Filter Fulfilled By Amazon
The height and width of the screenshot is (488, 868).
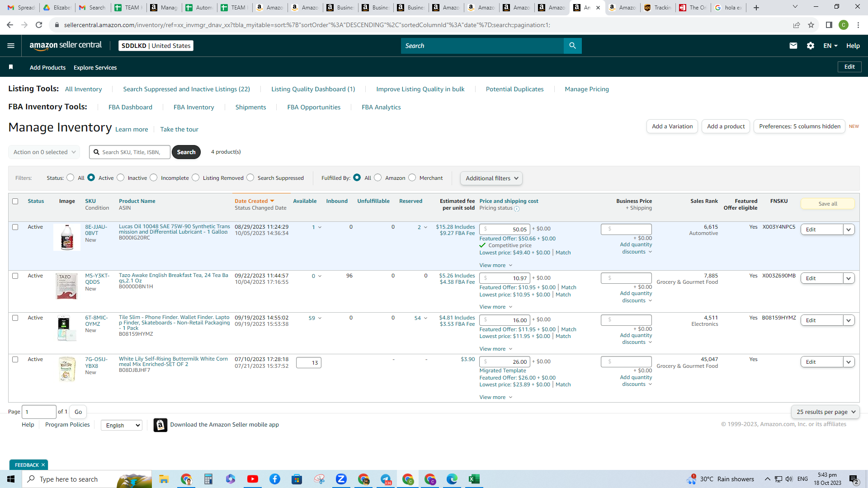tap(378, 178)
